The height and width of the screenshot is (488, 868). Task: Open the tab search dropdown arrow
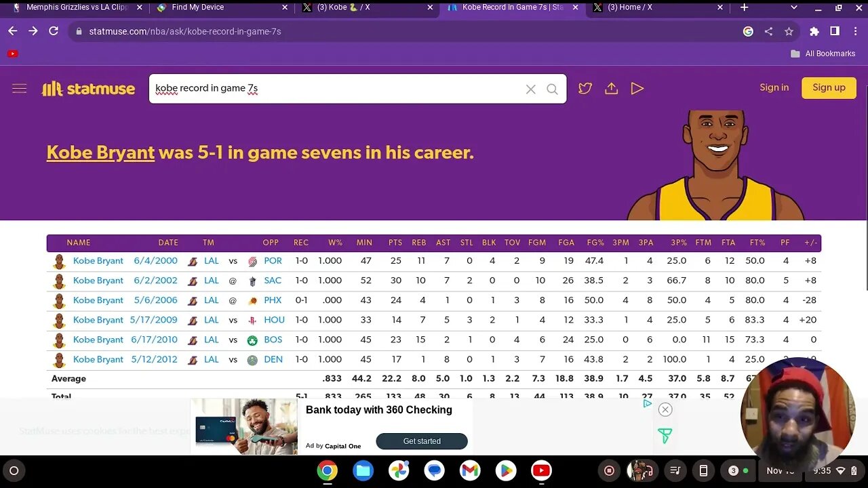click(x=793, y=7)
